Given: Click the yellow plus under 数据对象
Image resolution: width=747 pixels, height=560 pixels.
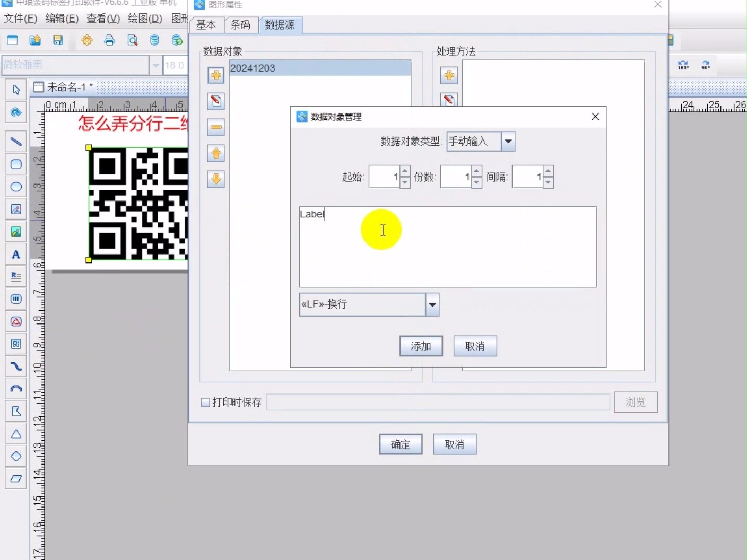Looking at the screenshot, I should 216,75.
